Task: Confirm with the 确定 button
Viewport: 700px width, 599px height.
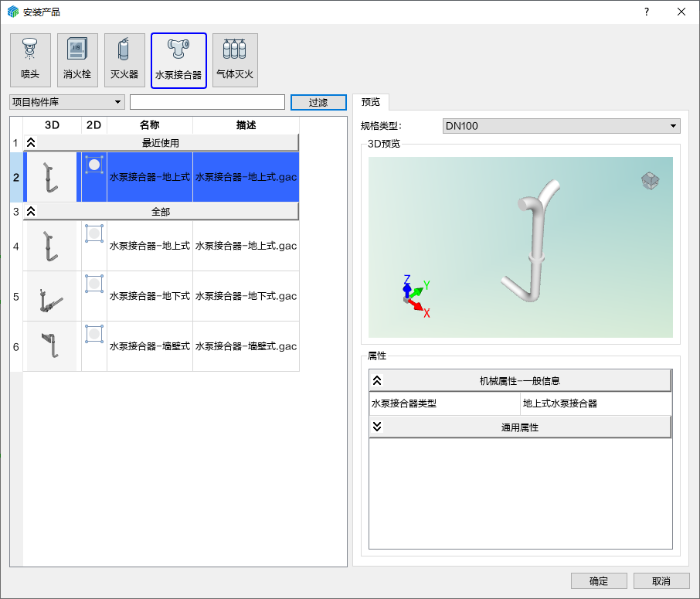Action: pos(599,580)
